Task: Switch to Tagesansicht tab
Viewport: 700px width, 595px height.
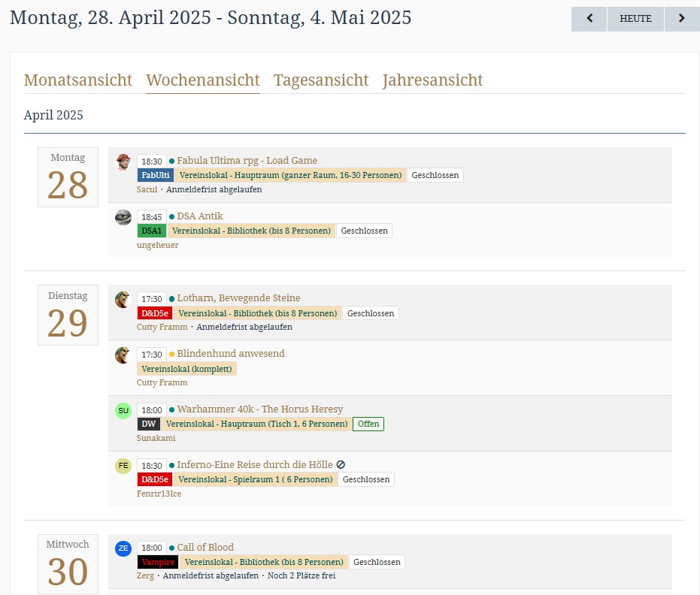Action: [321, 80]
